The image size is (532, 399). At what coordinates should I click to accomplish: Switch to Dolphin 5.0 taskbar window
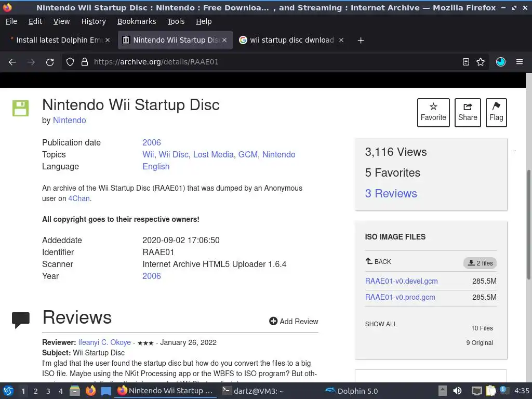tap(351, 391)
